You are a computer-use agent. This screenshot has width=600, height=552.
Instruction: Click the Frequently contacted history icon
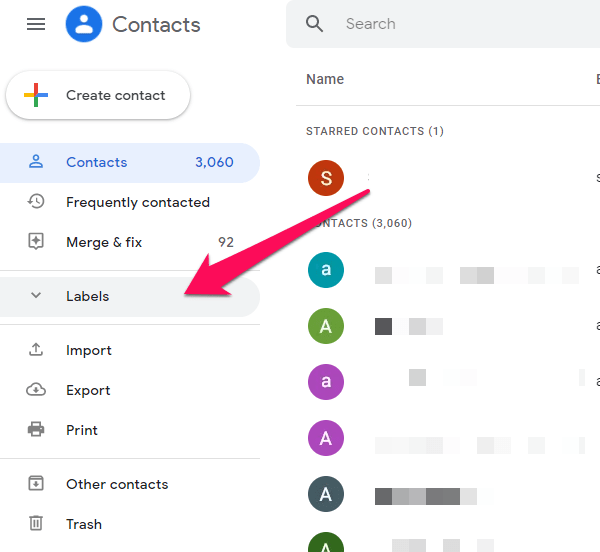(x=36, y=202)
